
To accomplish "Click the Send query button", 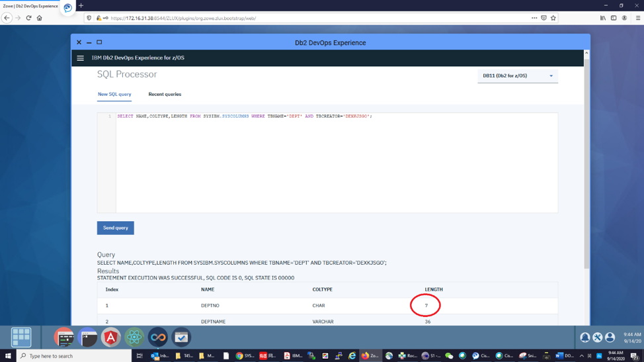I will pyautogui.click(x=116, y=228).
